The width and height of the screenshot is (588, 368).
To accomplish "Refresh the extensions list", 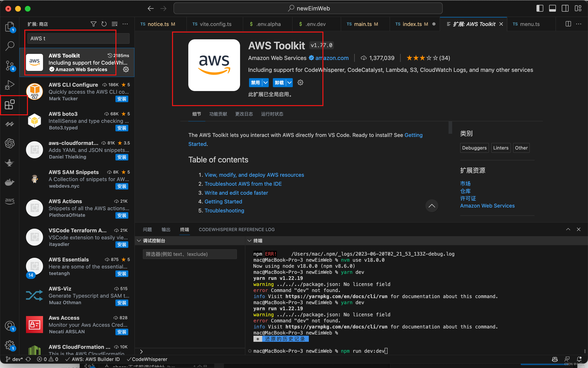I will 104,24.
